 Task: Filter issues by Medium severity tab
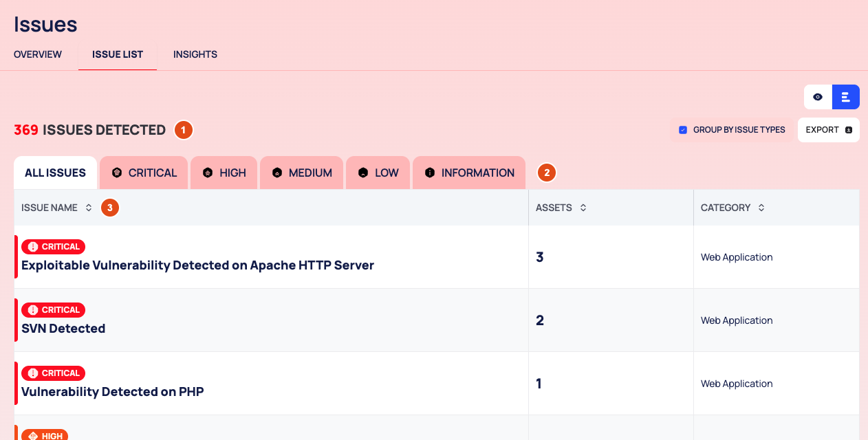301,173
